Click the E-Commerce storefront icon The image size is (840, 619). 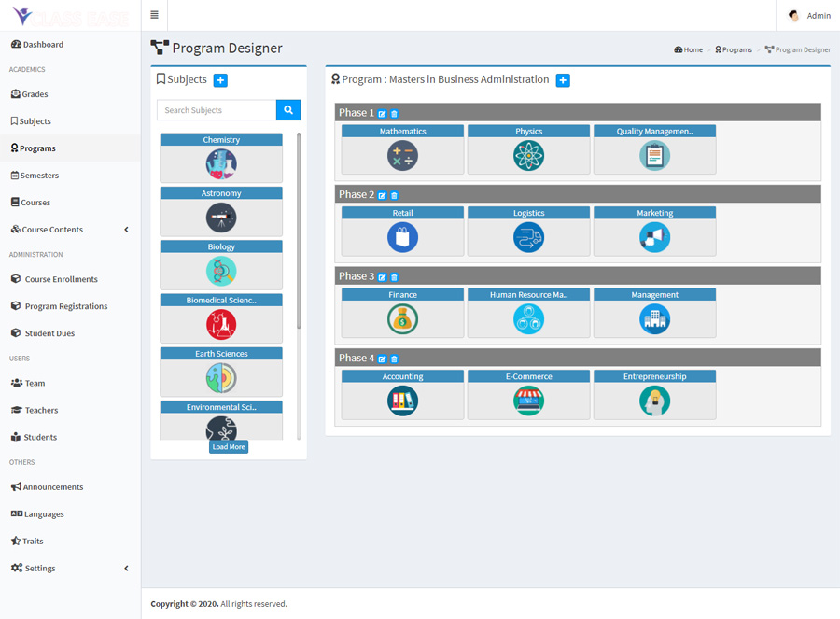528,401
